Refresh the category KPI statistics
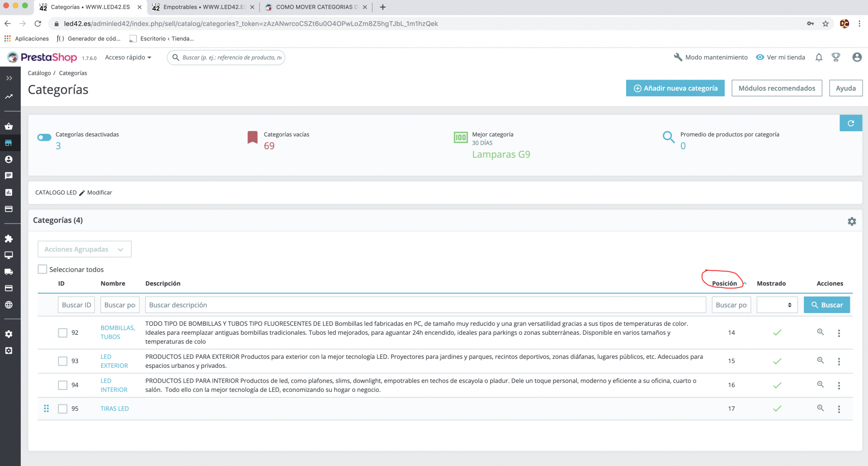Screen dimensions: 868x466 tap(851, 123)
